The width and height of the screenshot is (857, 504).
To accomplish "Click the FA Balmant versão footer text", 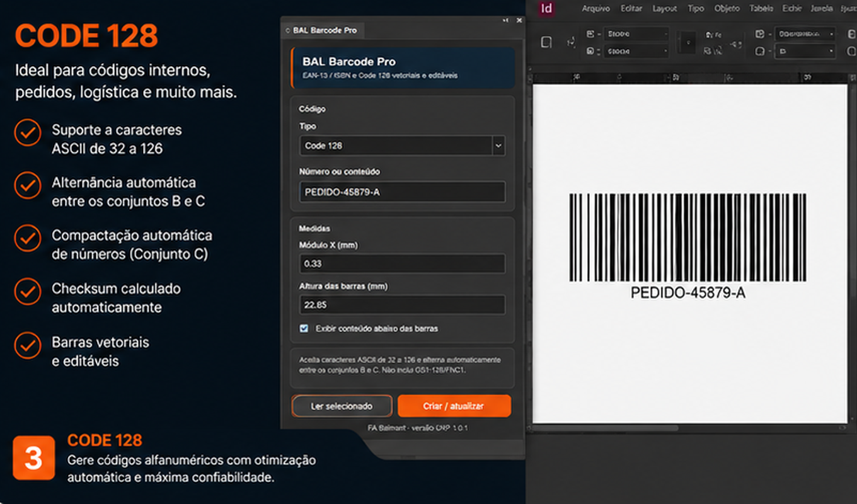I will (x=418, y=428).
